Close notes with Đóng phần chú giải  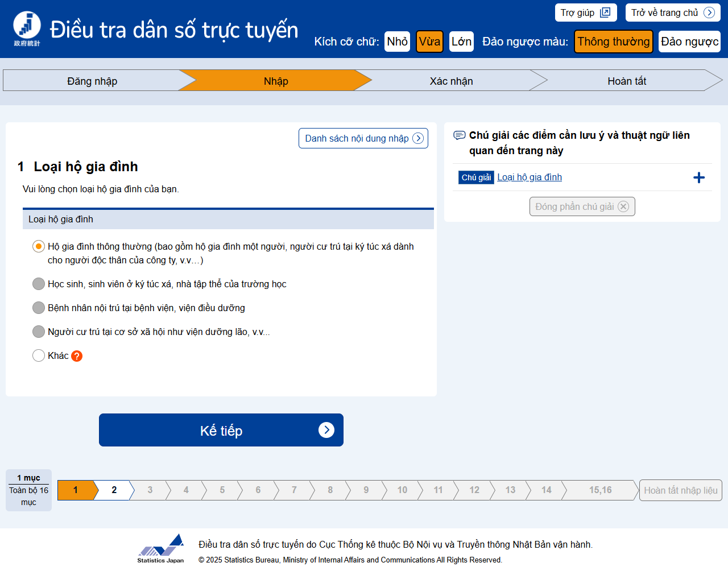[x=582, y=206]
